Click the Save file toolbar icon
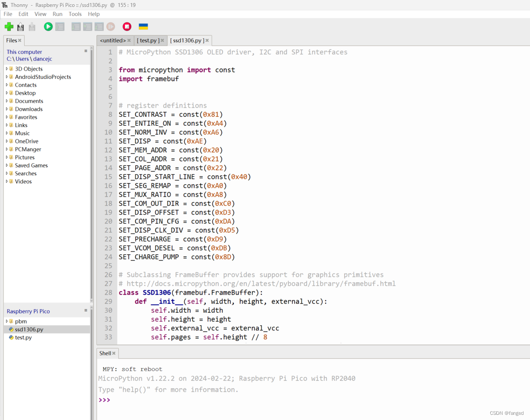Image resolution: width=530 pixels, height=420 pixels. point(32,27)
